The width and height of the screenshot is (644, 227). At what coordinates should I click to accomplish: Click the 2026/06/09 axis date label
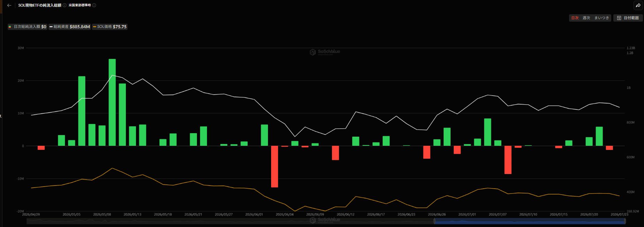click(x=315, y=214)
